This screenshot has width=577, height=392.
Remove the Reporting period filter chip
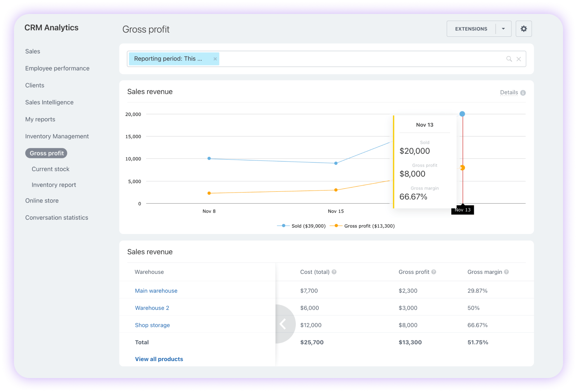point(215,58)
